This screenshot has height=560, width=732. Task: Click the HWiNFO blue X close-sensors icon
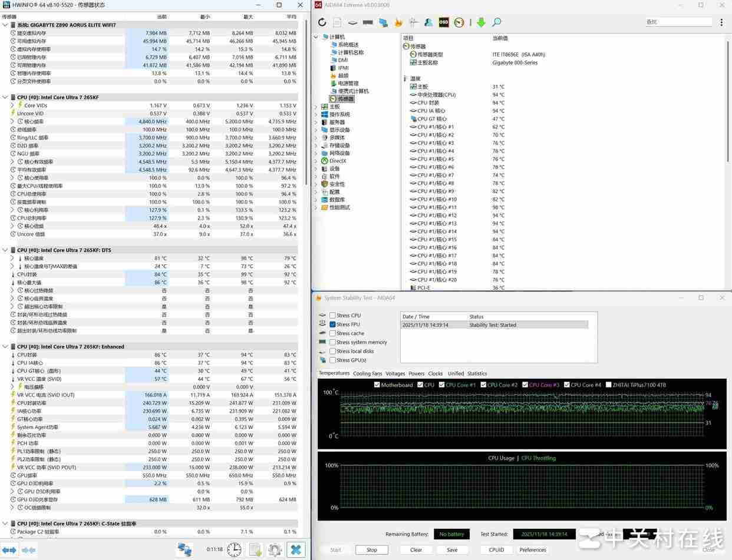point(296,549)
